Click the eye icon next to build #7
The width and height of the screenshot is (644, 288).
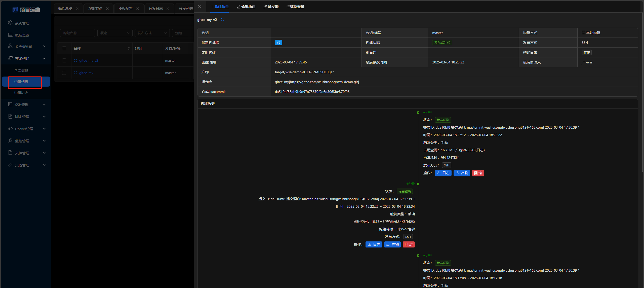pyautogui.click(x=430, y=112)
